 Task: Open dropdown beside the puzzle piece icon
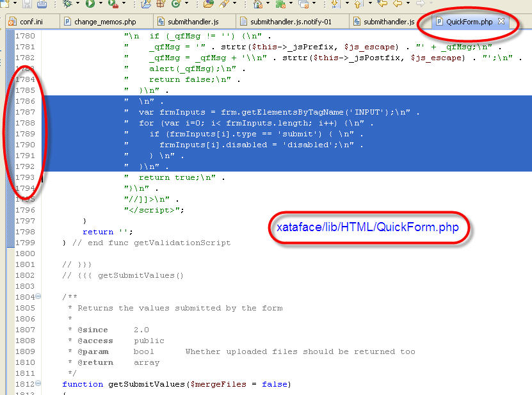(291, 3)
